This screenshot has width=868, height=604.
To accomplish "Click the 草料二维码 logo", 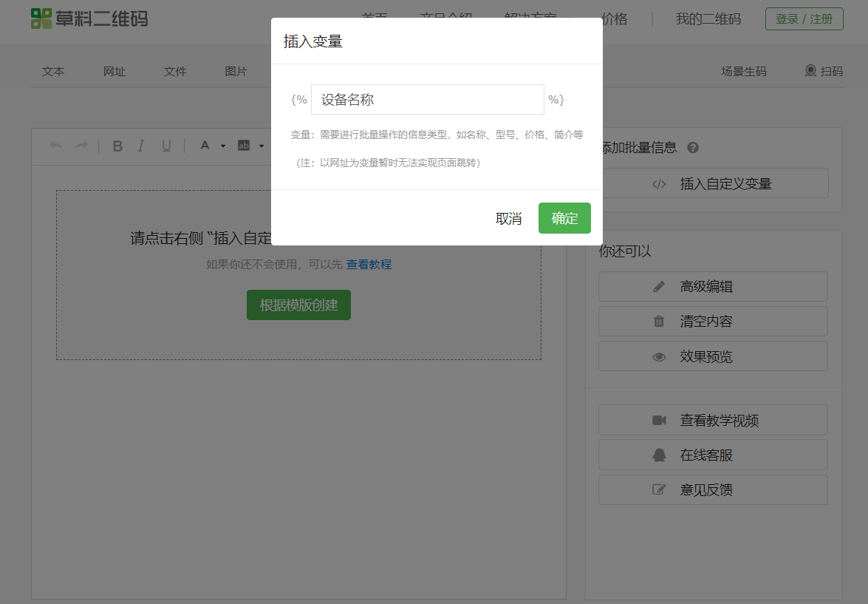I will click(89, 18).
